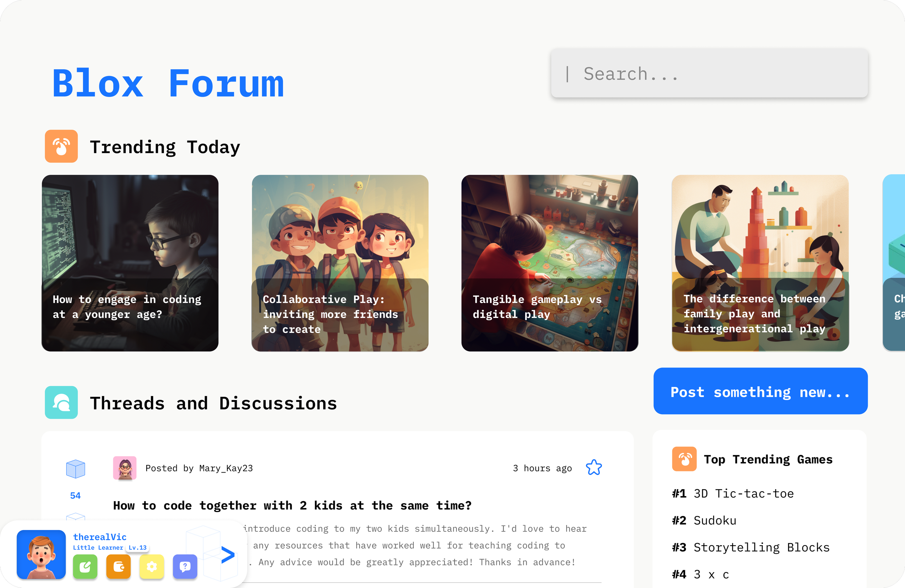
Task: Favorite the thread with the star icon
Action: (x=594, y=467)
